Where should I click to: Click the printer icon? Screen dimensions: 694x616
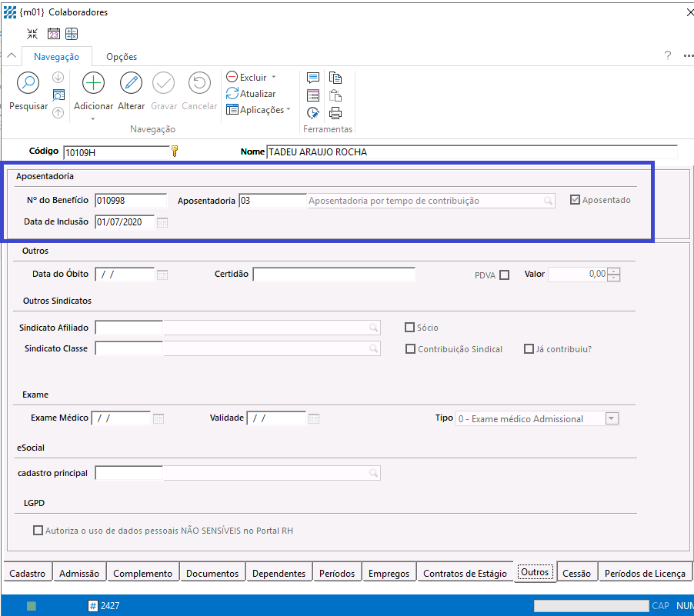point(335,113)
